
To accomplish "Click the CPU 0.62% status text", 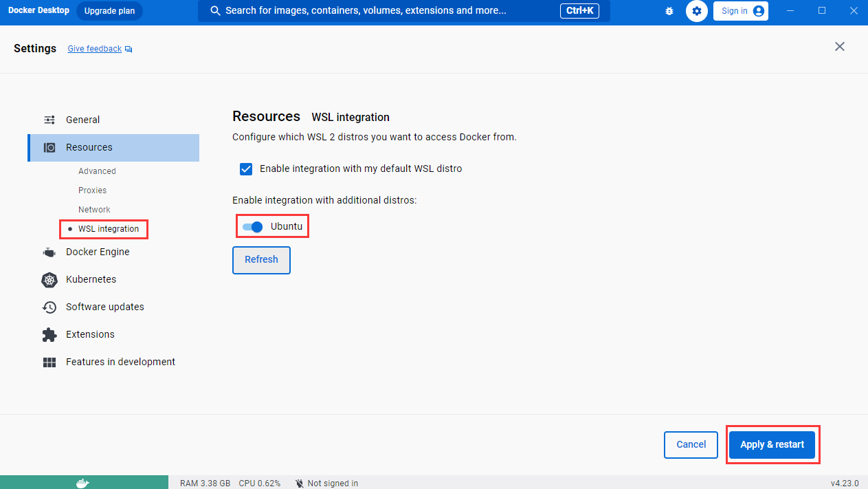I will [x=260, y=483].
